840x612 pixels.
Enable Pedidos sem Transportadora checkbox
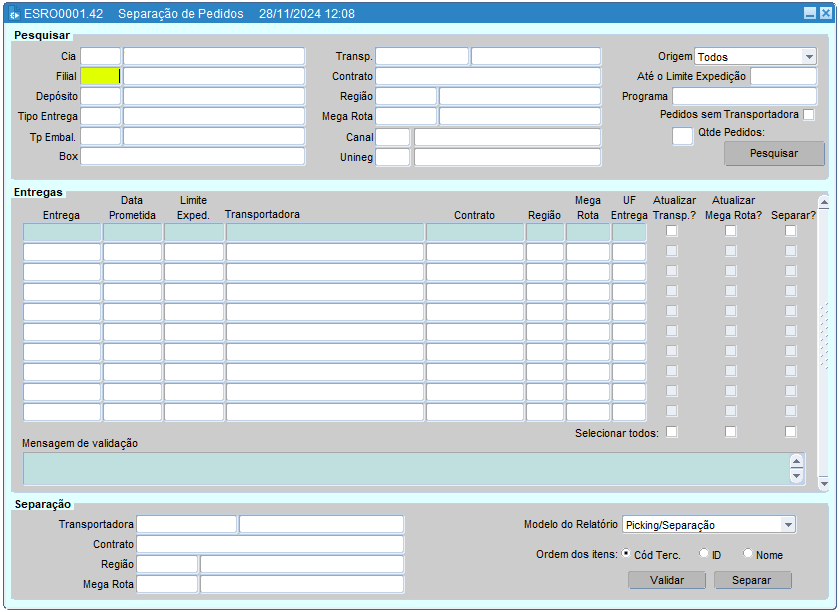click(x=809, y=115)
